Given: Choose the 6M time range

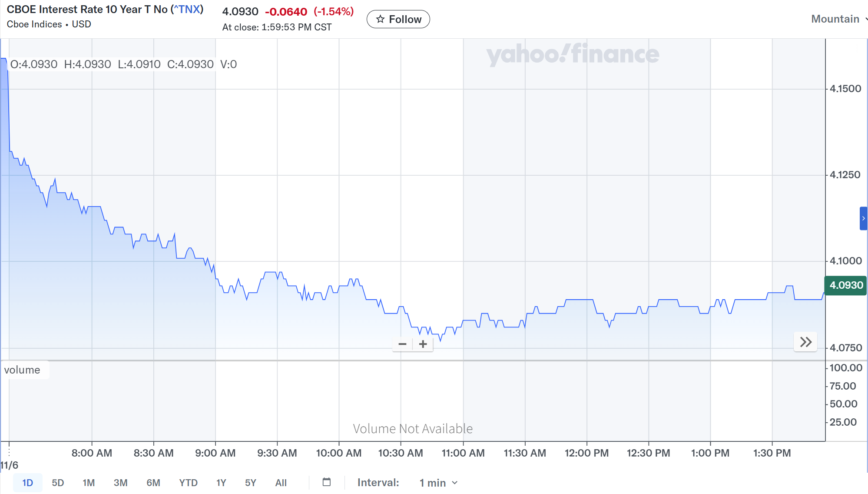Looking at the screenshot, I should pyautogui.click(x=153, y=483).
